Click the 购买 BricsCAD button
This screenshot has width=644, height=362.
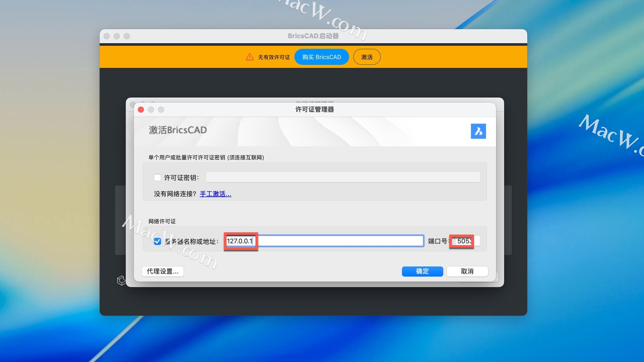(321, 57)
